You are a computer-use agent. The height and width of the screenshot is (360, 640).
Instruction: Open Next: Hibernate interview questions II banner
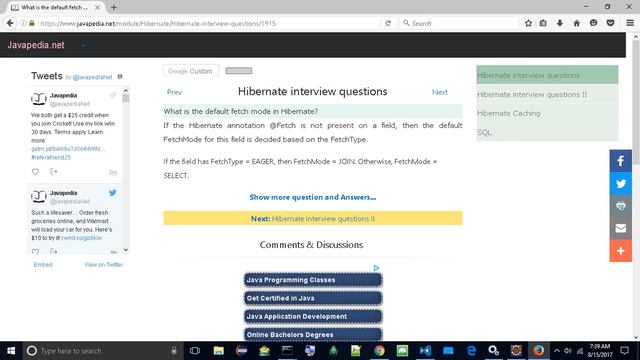pos(313,218)
